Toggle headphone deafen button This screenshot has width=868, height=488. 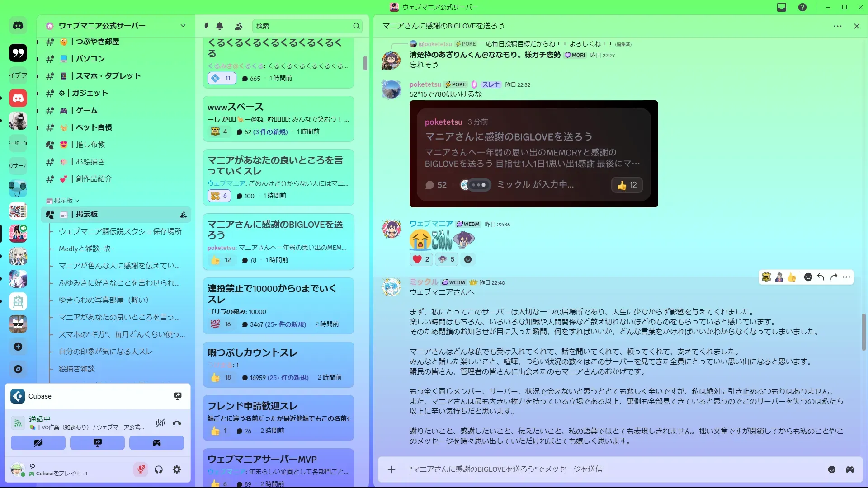(x=159, y=470)
